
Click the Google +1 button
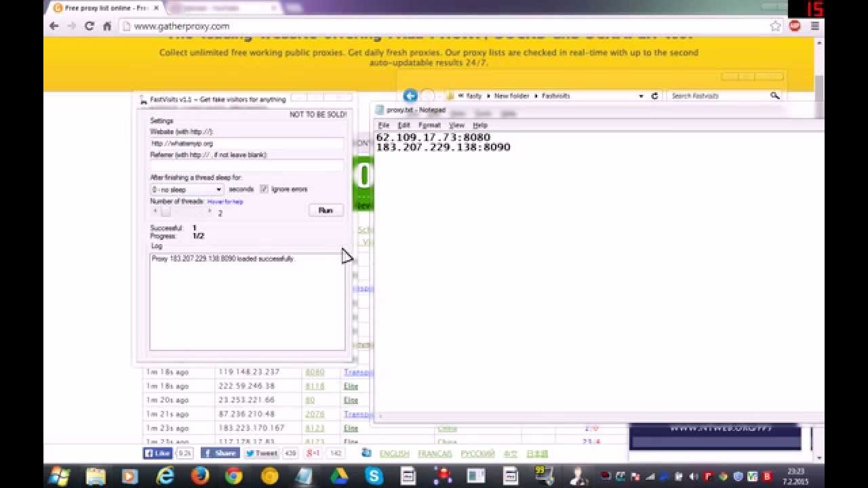314,453
